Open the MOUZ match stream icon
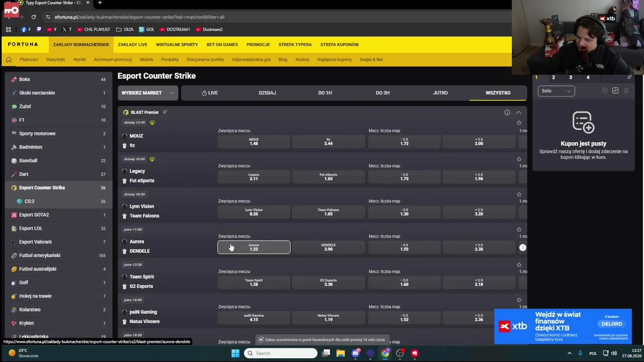 click(152, 123)
